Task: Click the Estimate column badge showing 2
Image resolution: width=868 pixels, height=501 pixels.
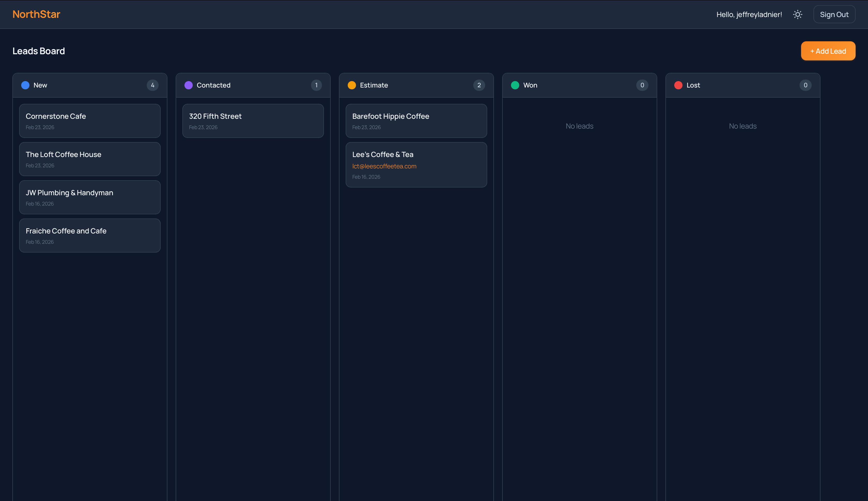Action: 479,85
